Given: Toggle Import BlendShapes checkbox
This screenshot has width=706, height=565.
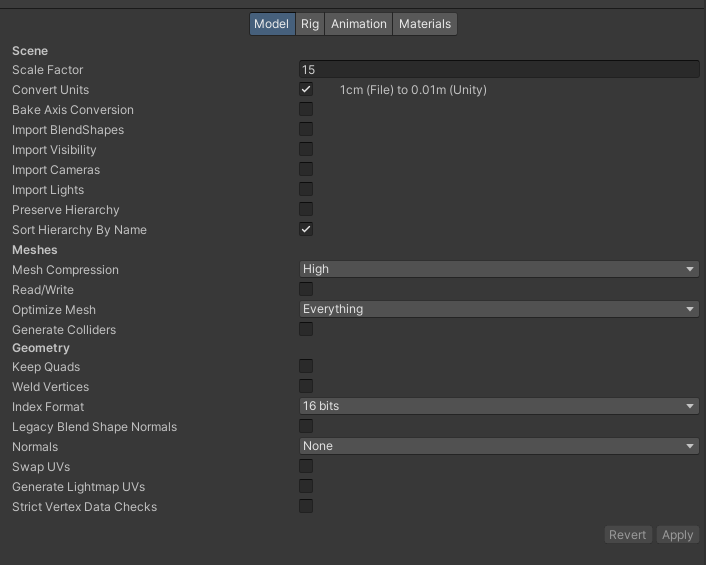Looking at the screenshot, I should (306, 130).
